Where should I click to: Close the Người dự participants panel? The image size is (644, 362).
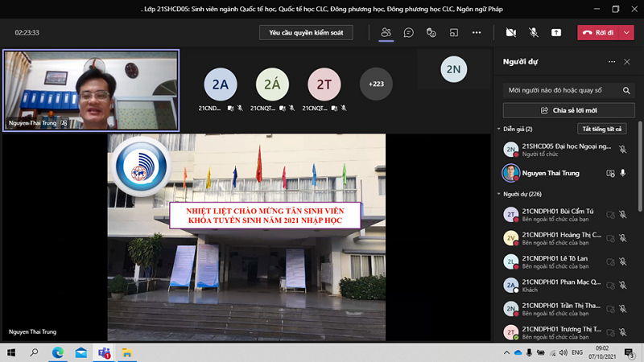[x=627, y=62]
